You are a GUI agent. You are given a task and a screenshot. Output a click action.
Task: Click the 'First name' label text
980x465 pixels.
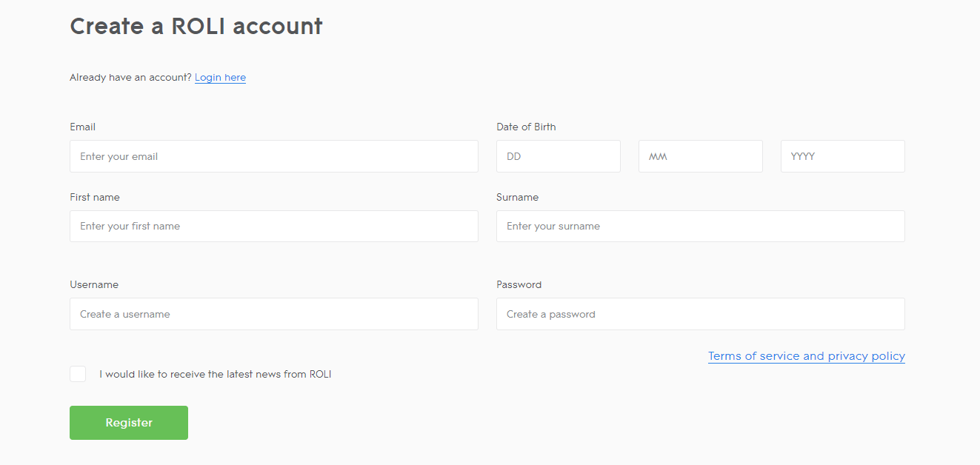tap(95, 197)
